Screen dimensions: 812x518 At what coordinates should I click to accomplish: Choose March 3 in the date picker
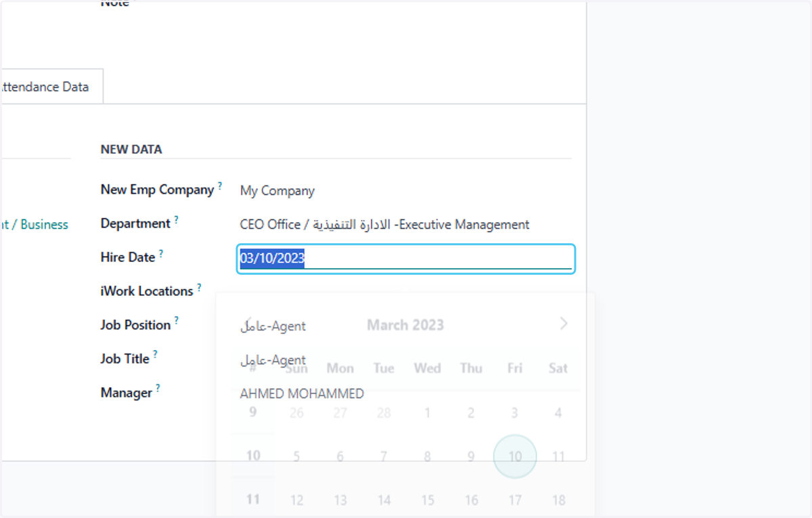[x=515, y=412]
